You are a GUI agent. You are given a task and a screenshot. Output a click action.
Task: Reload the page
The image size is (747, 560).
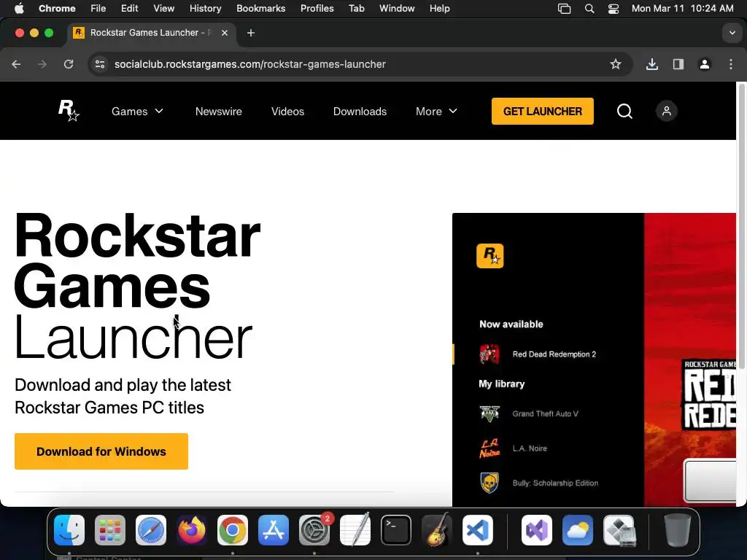pyautogui.click(x=69, y=64)
